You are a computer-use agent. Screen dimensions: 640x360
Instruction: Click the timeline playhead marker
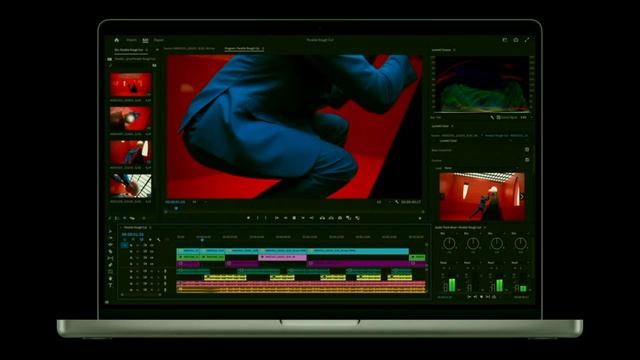pyautogui.click(x=202, y=240)
